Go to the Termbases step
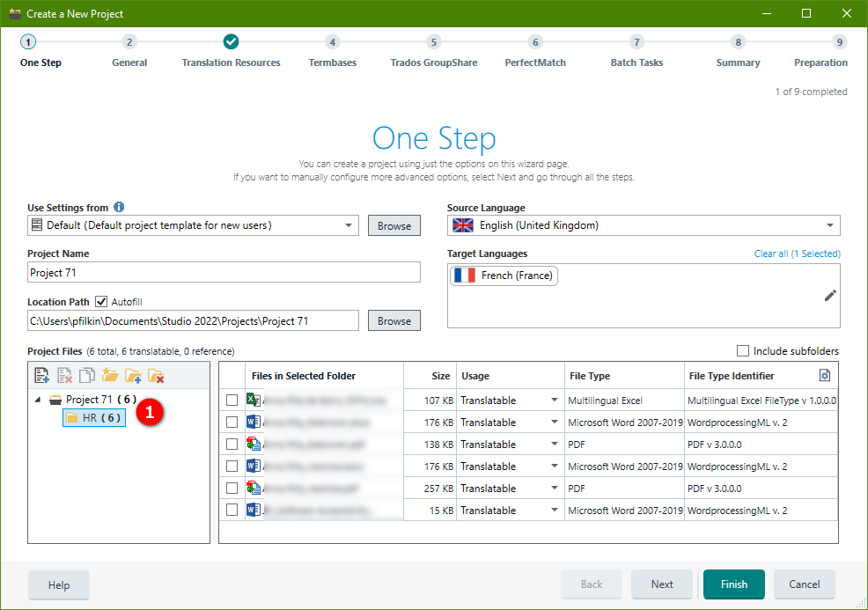868x610 pixels. pyautogui.click(x=332, y=62)
